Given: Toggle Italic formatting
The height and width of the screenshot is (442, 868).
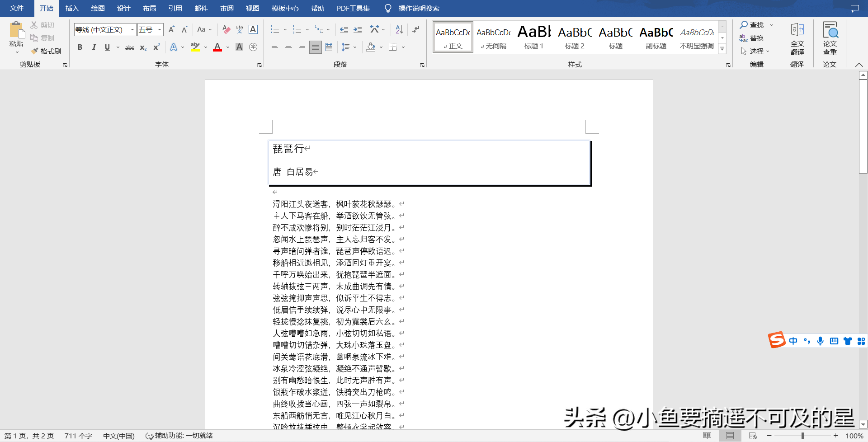Looking at the screenshot, I should coord(94,47).
